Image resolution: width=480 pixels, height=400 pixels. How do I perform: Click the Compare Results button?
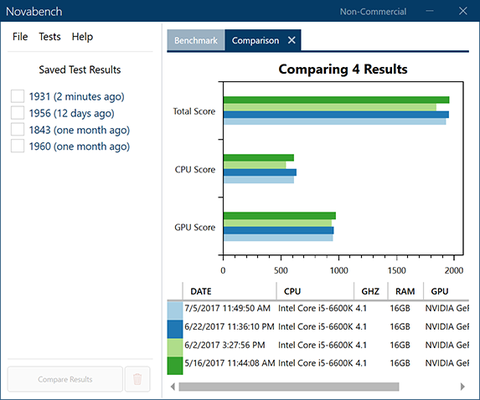coord(65,379)
